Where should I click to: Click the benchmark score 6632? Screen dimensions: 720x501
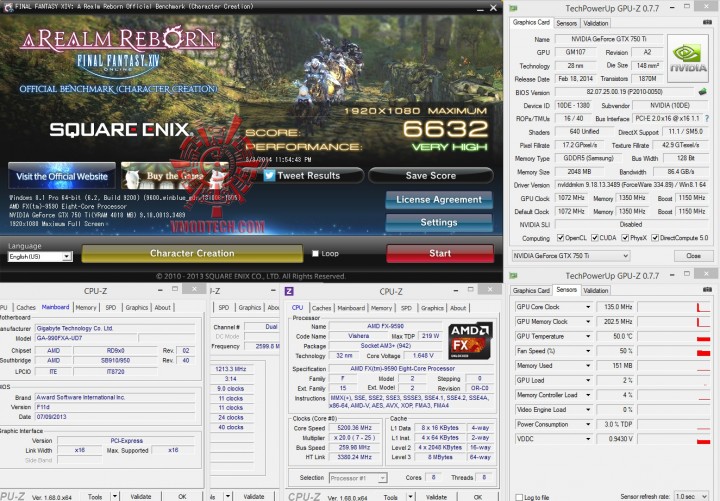pos(445,129)
